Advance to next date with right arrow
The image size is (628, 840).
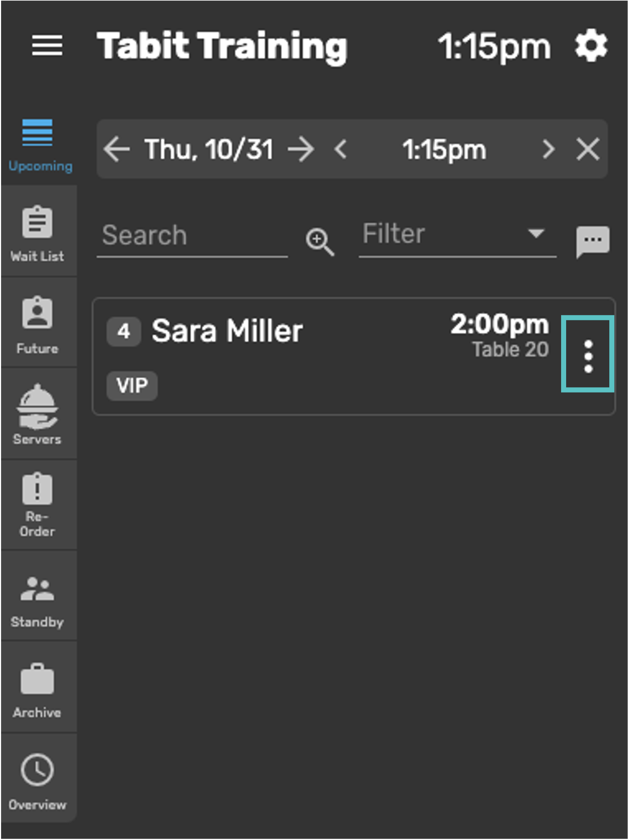[301, 149]
